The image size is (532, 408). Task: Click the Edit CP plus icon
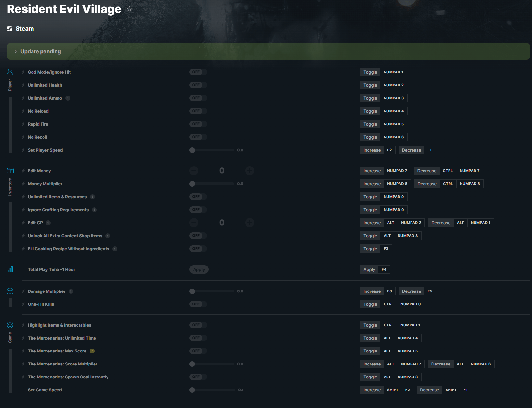pyautogui.click(x=250, y=223)
